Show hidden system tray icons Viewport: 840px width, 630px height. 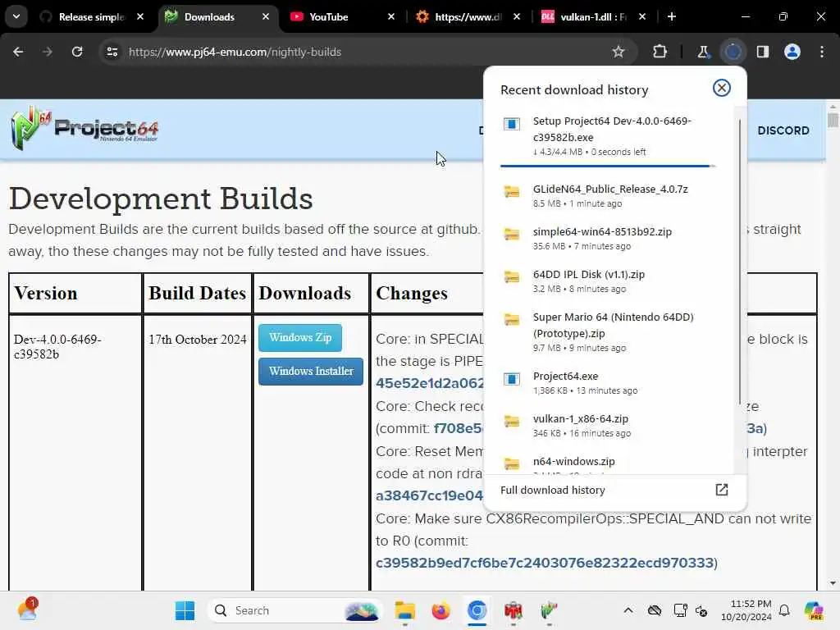628,610
